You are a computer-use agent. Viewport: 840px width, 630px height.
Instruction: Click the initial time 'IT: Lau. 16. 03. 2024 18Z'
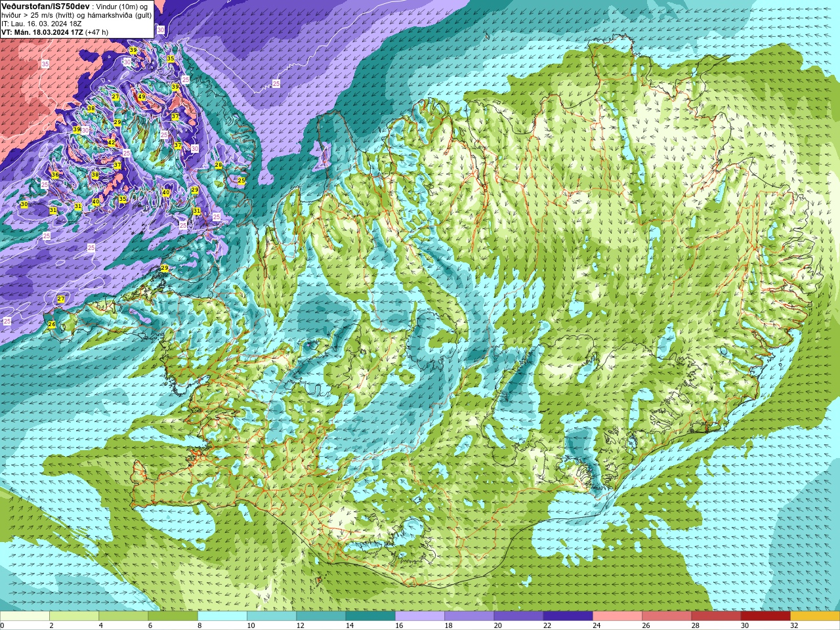[41, 24]
